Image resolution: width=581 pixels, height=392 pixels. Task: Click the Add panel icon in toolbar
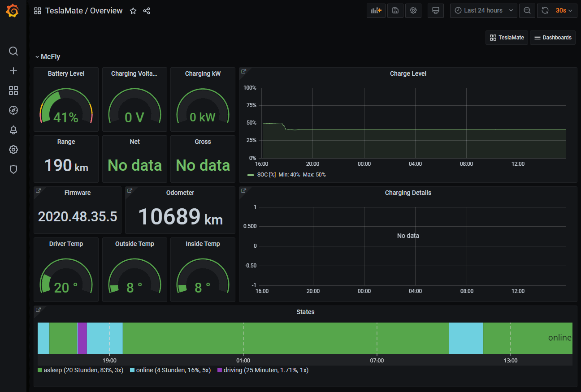tap(376, 10)
